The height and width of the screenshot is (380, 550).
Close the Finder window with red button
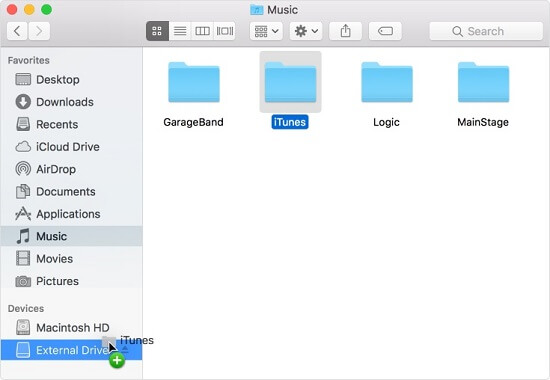point(12,9)
